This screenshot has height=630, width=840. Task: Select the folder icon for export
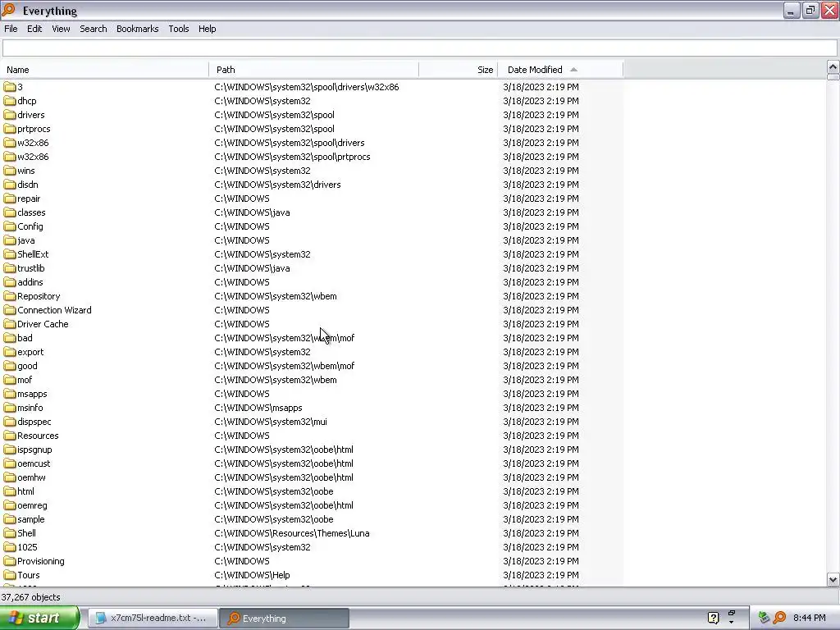(x=10, y=351)
